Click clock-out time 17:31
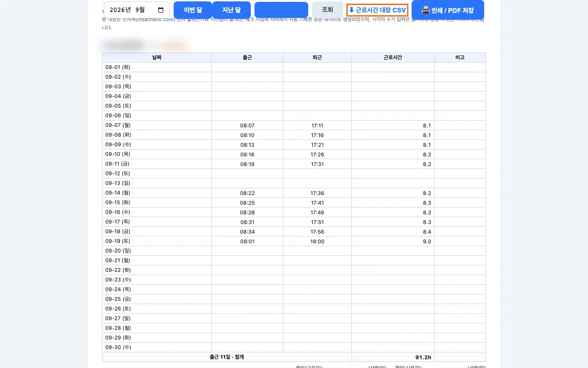588x368 pixels. point(317,164)
